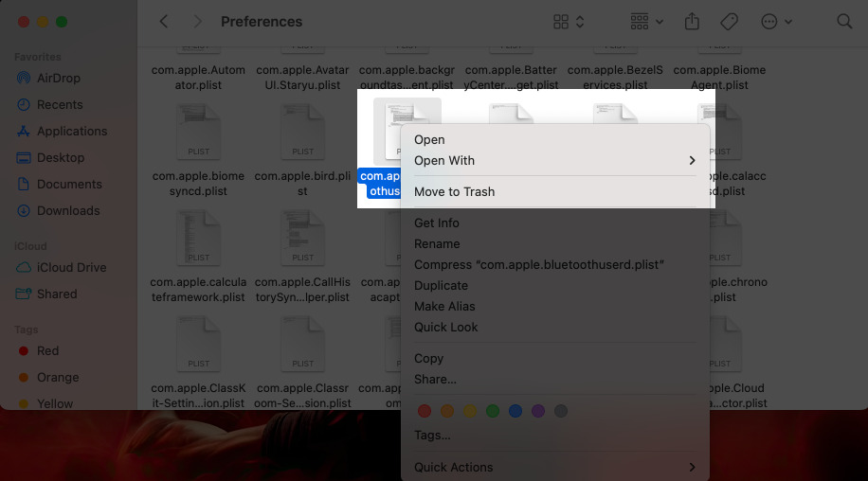
Task: Select com.apple.BezelServices.plist file
Action: [x=615, y=78]
